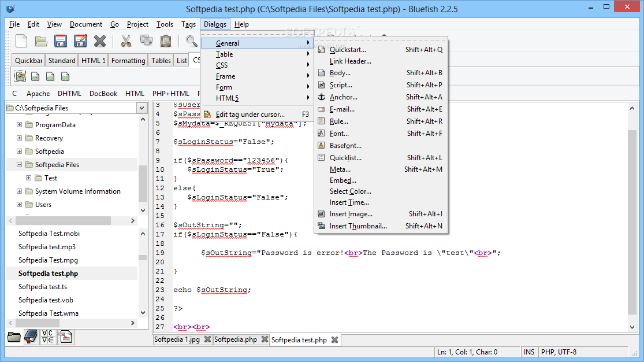
Task: Open the C:\Softpedia Files path dropdown
Action: pos(142,108)
